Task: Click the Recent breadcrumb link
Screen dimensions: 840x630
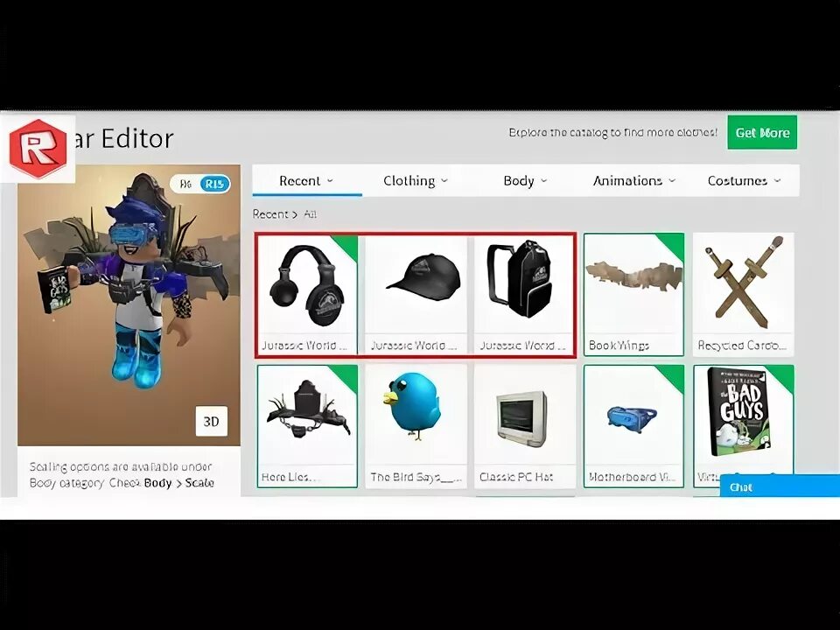Action: click(x=270, y=214)
